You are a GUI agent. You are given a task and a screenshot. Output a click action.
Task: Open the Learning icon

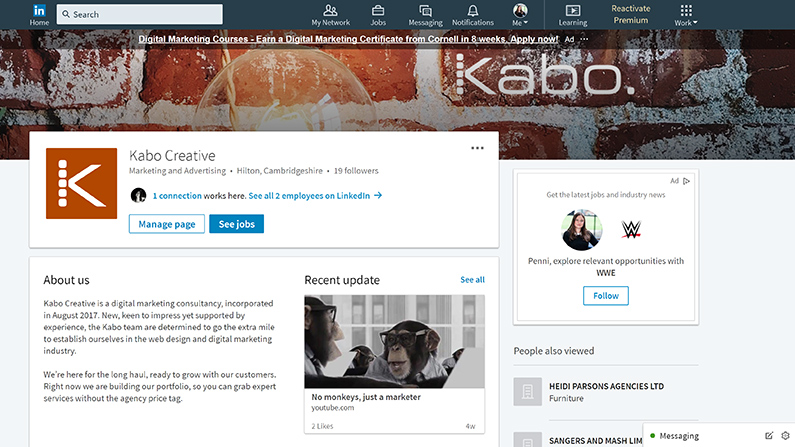click(573, 11)
